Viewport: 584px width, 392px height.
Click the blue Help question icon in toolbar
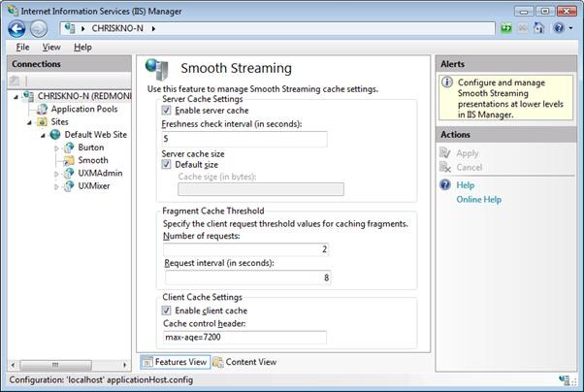coord(559,28)
